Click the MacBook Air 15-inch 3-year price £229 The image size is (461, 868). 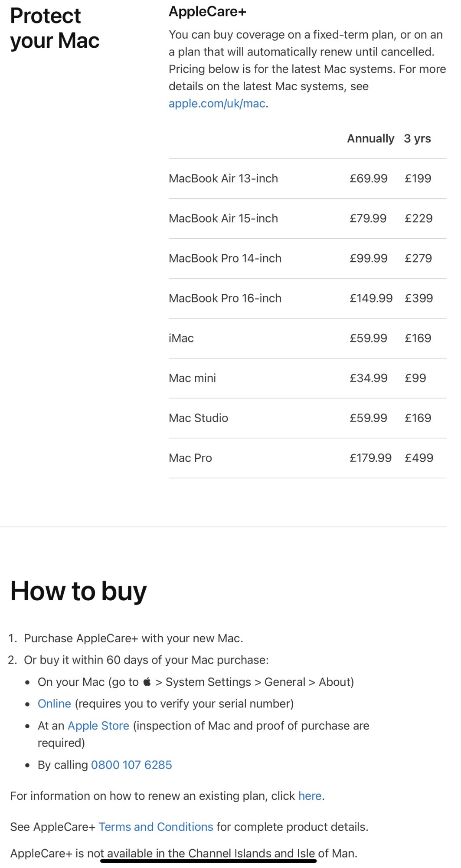point(418,218)
